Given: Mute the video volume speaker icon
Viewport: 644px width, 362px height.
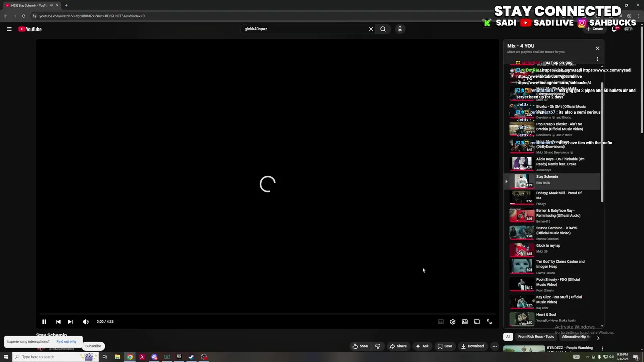Looking at the screenshot, I should 86,322.
